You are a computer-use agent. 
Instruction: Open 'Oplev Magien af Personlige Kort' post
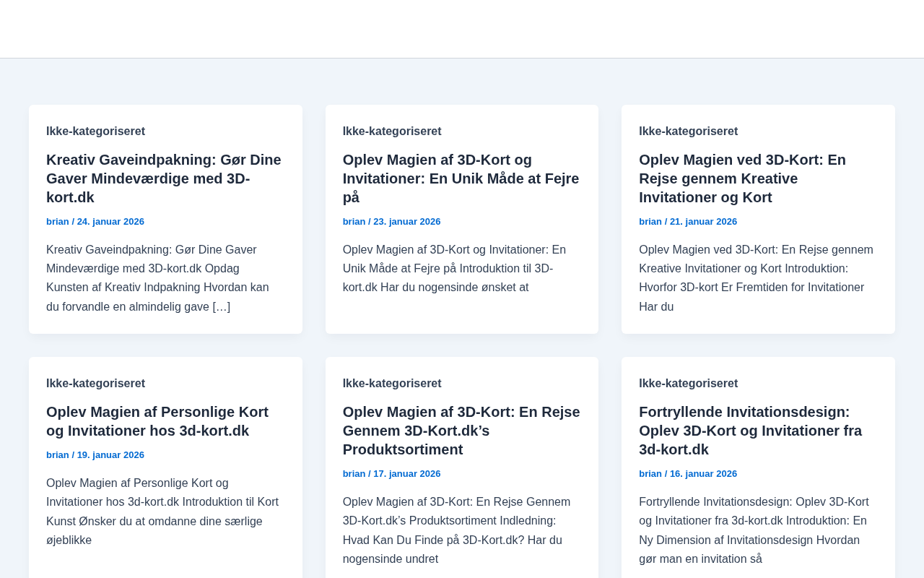[157, 421]
